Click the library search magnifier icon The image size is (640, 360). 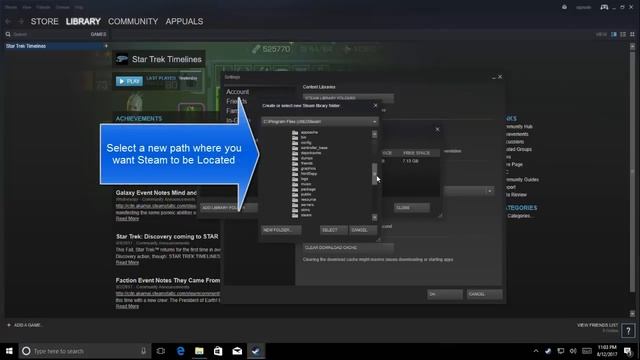click(8, 34)
